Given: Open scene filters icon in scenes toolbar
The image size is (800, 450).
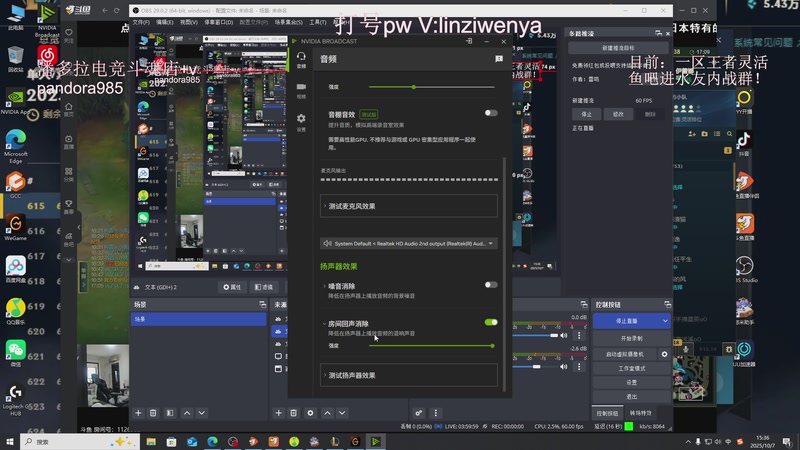Looking at the screenshot, I should (x=170, y=413).
